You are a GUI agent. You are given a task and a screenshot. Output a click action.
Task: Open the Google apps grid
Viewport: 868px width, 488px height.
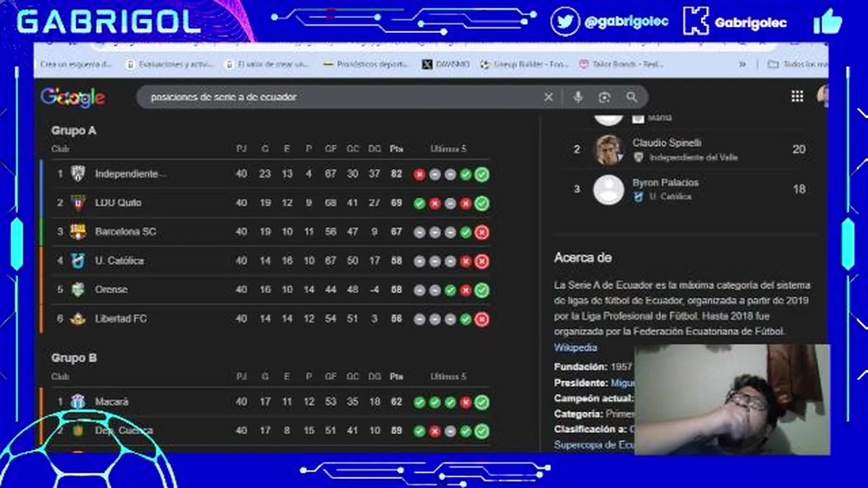tap(797, 96)
